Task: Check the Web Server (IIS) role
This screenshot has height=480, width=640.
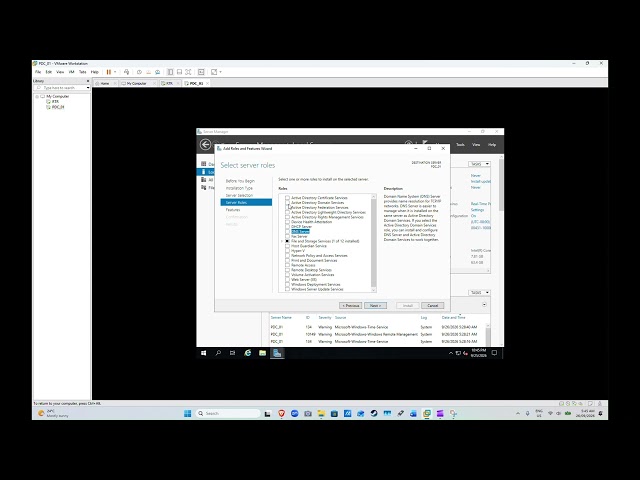Action: pos(287,280)
